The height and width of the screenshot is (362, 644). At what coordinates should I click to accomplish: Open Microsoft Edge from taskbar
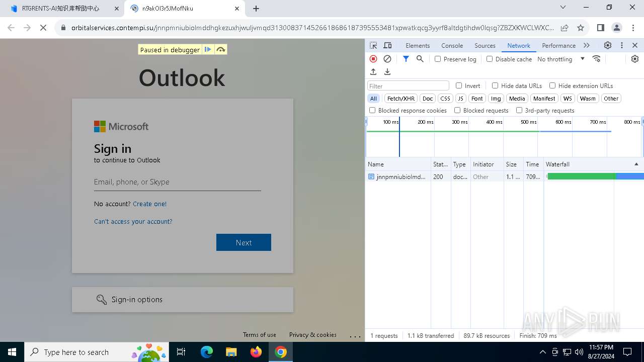click(x=207, y=352)
